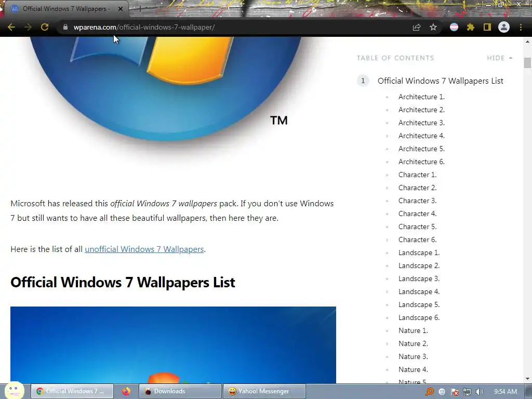
Task: Close the Official Windows 7 Wallpapers tab
Action: click(x=121, y=9)
